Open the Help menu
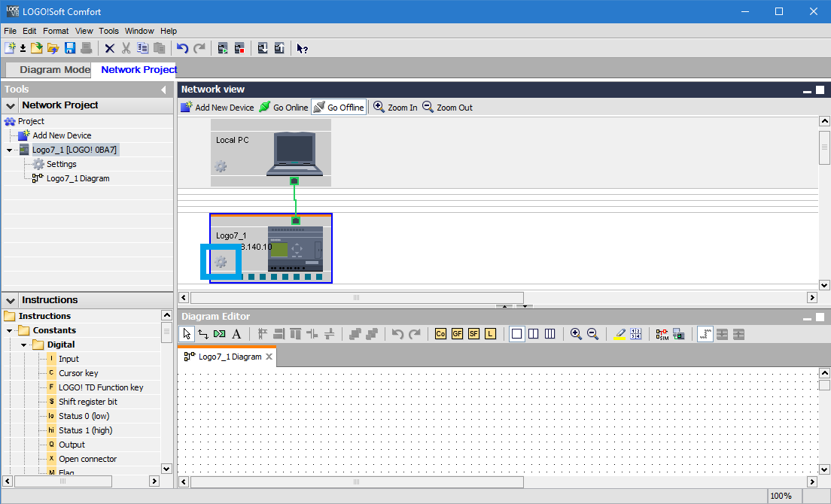Screen dimensions: 831x504 click(169, 31)
